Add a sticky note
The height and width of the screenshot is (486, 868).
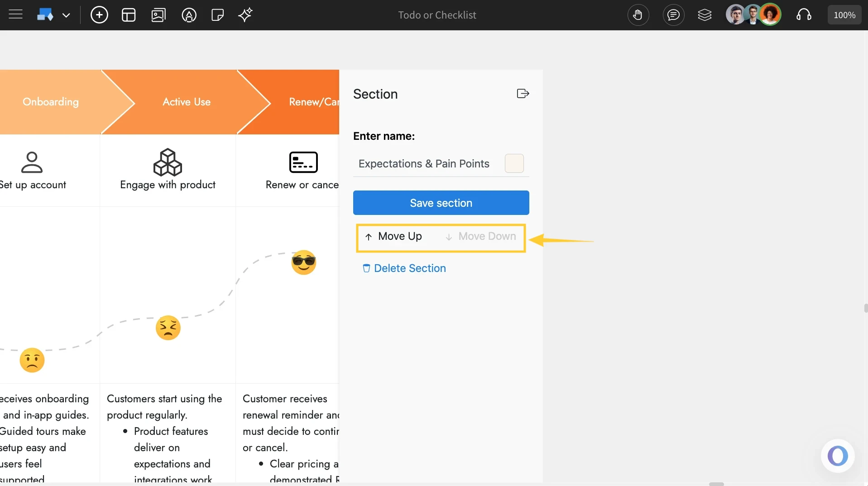[217, 14]
